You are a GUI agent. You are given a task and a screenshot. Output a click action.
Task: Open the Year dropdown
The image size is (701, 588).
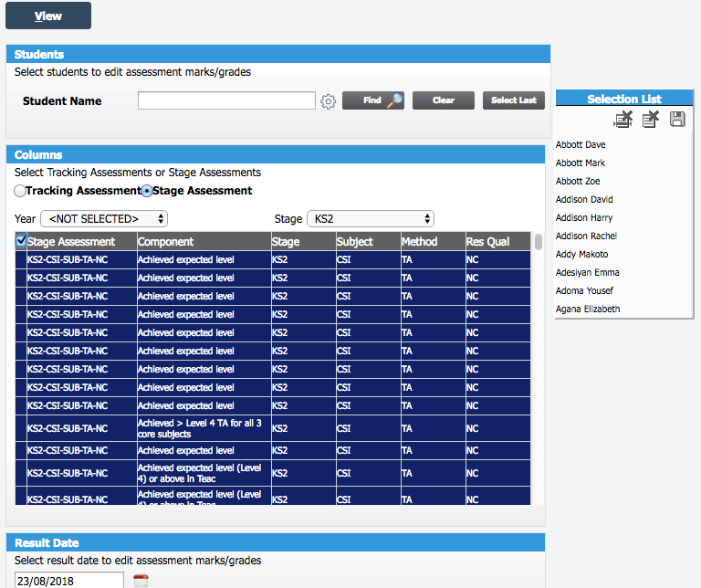[x=104, y=218]
